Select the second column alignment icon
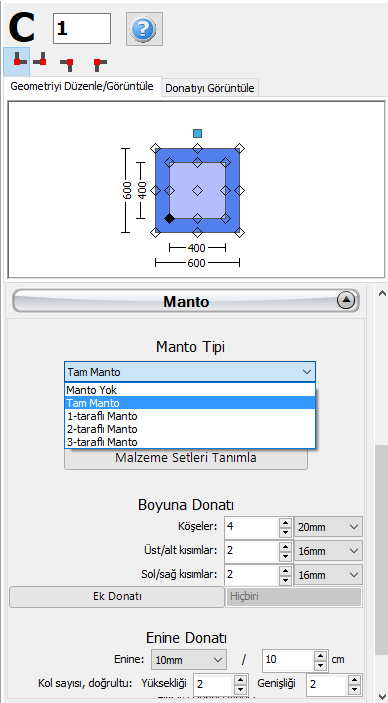Screen dimensions: 388x703 (x=41, y=60)
